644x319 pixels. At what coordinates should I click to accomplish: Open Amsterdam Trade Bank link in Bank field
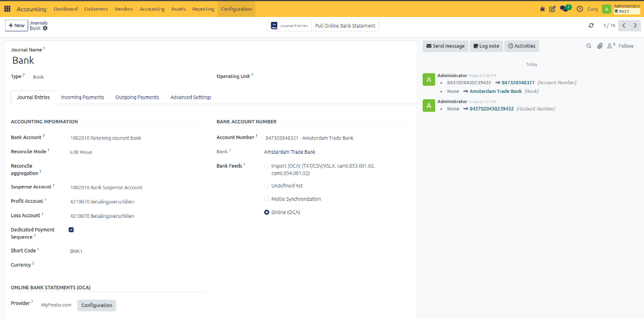coord(289,152)
